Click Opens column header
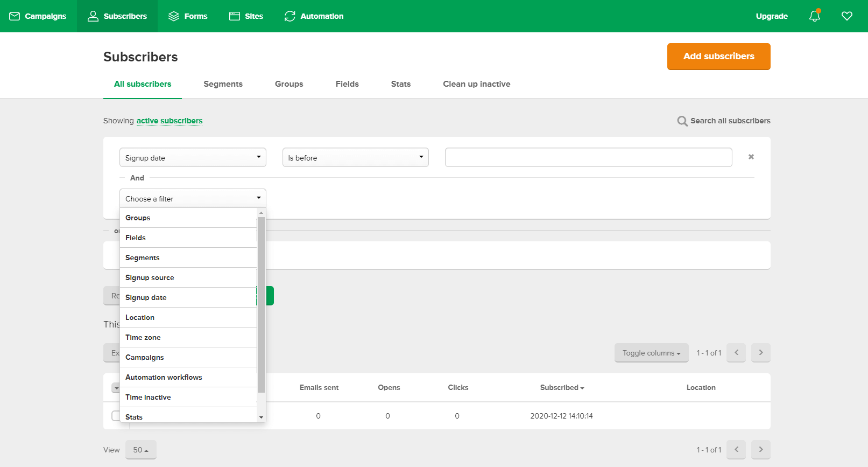868x467 pixels. coord(389,387)
